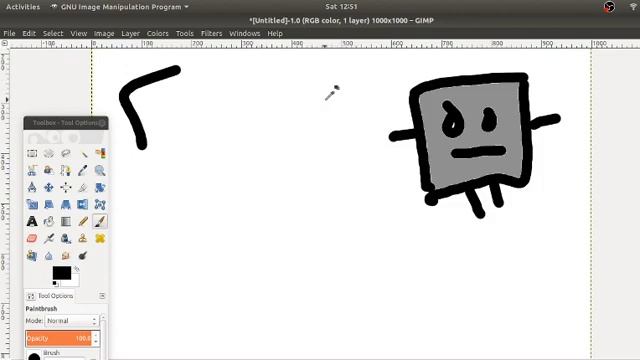640x360 pixels.
Task: Open the Tools menu
Action: pos(185,33)
